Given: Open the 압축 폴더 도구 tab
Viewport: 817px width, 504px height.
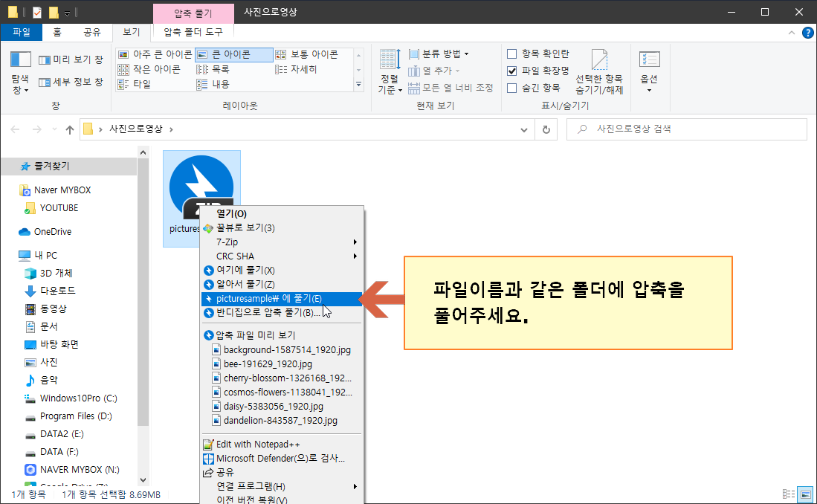Looking at the screenshot, I should (193, 32).
